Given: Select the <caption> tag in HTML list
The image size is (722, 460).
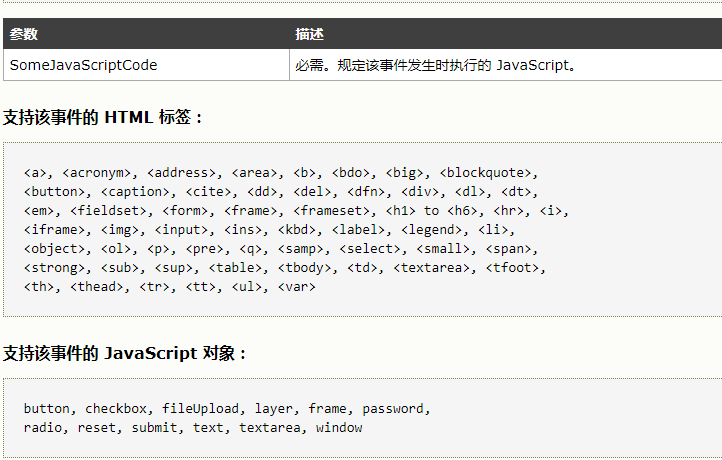Looking at the screenshot, I should coord(135,191).
